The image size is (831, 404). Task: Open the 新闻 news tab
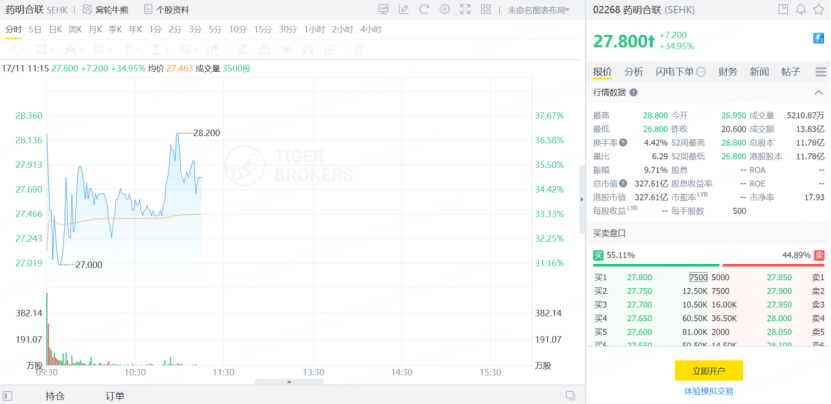(759, 72)
